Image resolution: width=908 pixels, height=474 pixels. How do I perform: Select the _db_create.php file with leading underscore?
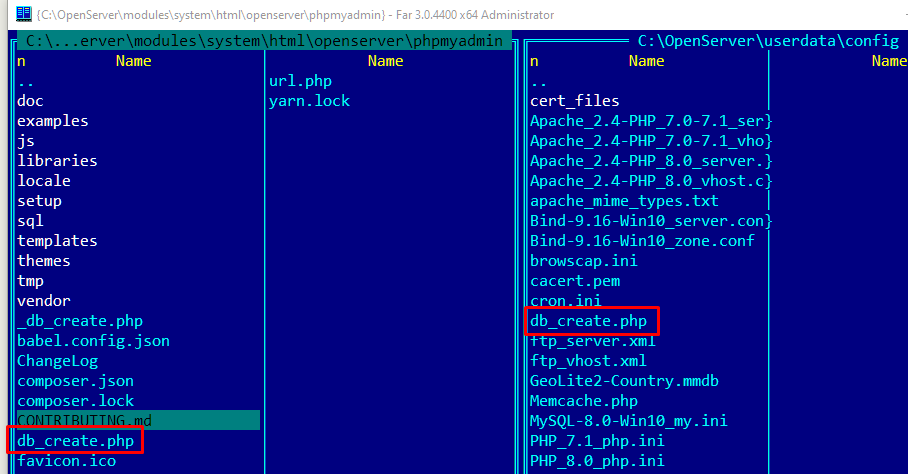(80, 321)
